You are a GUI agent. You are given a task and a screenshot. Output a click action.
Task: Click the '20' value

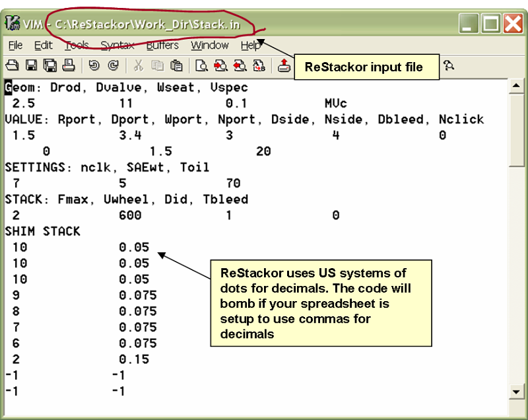pos(263,152)
